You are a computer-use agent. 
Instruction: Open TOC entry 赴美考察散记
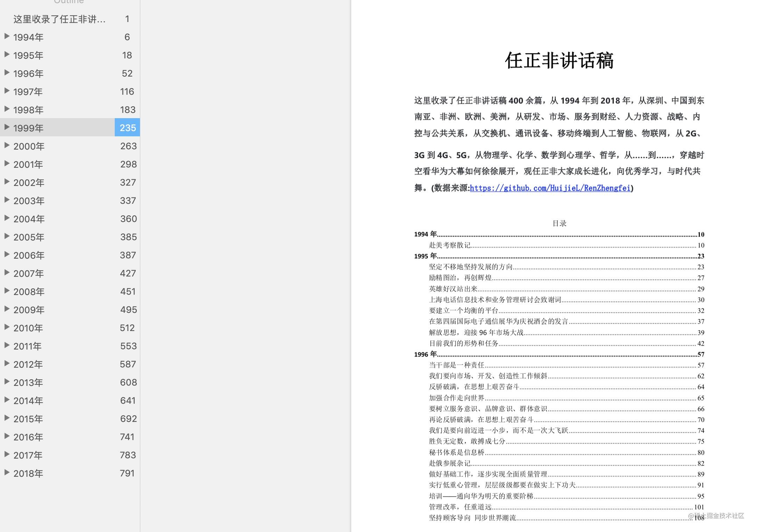pyautogui.click(x=566, y=245)
